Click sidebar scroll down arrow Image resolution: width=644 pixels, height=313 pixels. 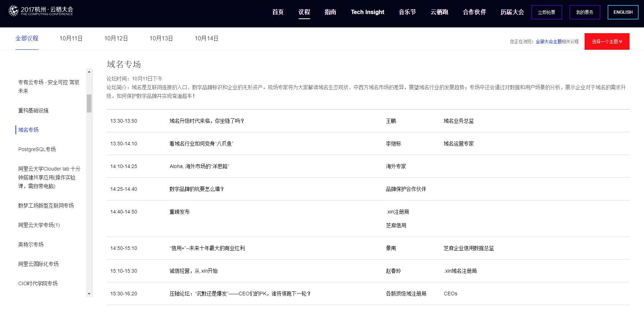click(89, 294)
